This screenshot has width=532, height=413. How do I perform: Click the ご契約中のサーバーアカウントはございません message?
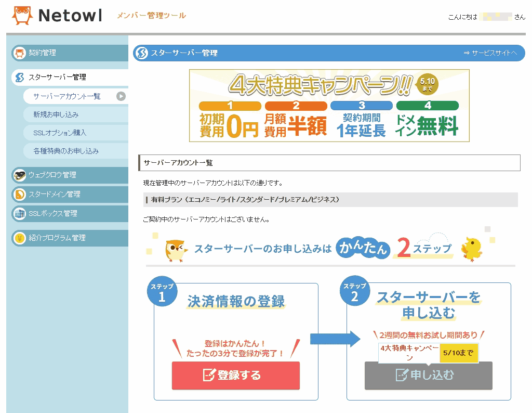click(x=207, y=220)
